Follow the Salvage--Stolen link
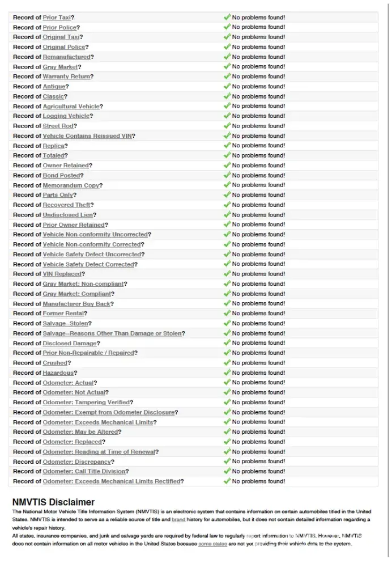This screenshot has height=567, width=392. point(65,323)
